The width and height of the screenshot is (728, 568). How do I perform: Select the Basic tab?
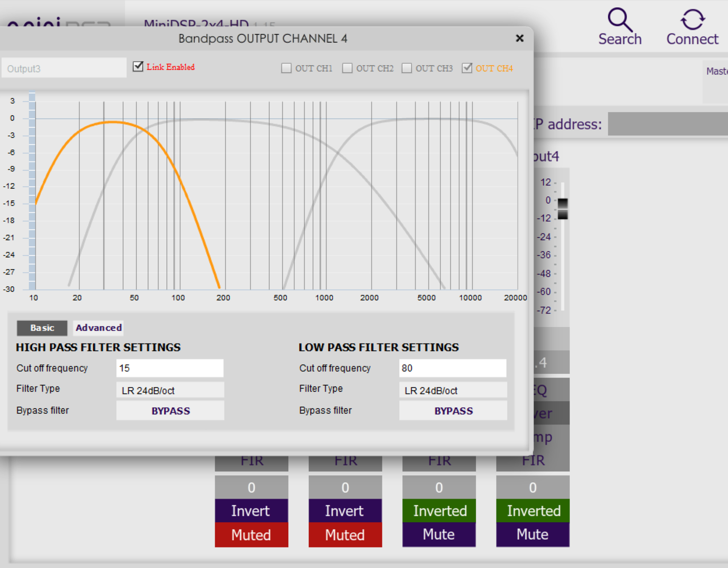[x=42, y=328]
